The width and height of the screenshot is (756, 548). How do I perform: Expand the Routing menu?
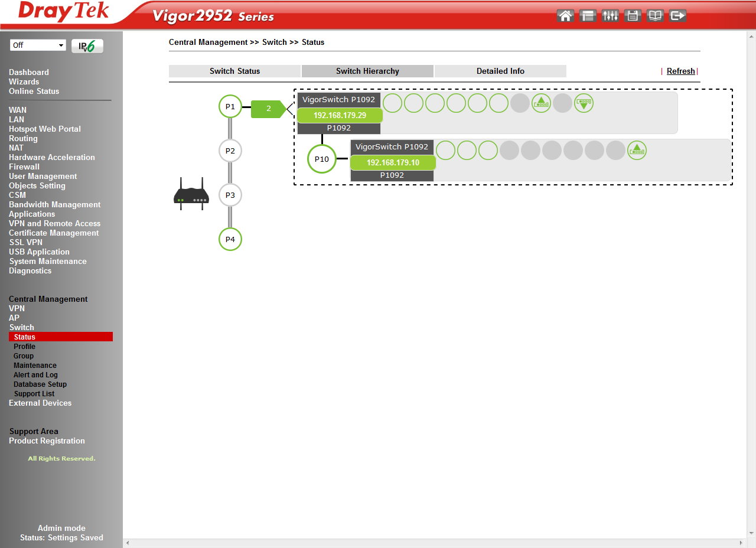click(x=23, y=138)
